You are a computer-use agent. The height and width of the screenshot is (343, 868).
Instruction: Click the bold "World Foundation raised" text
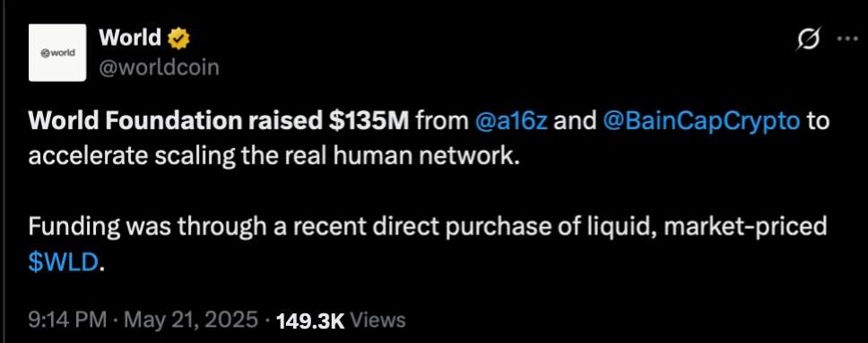click(x=173, y=122)
